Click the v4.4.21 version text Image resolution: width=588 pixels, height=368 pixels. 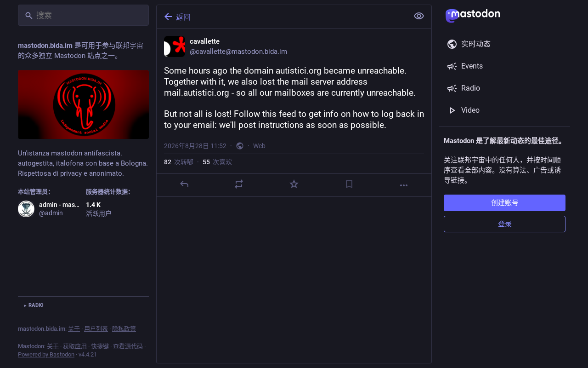coord(88,354)
